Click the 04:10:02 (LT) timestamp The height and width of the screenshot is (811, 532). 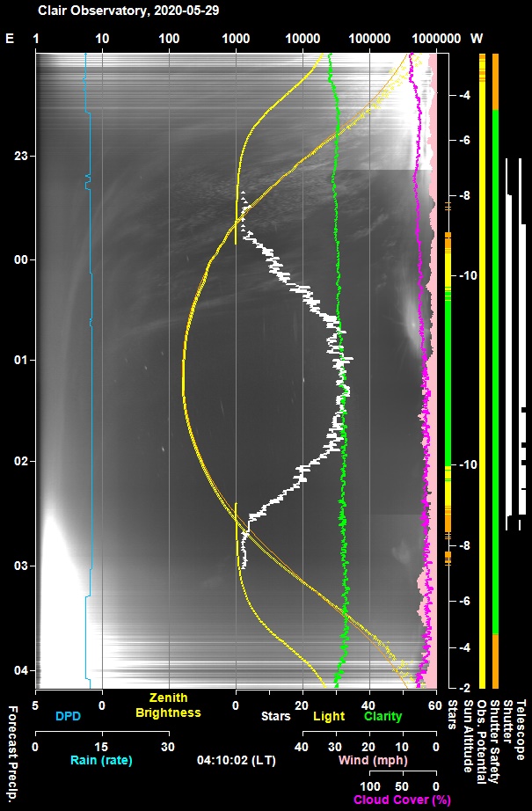237,760
